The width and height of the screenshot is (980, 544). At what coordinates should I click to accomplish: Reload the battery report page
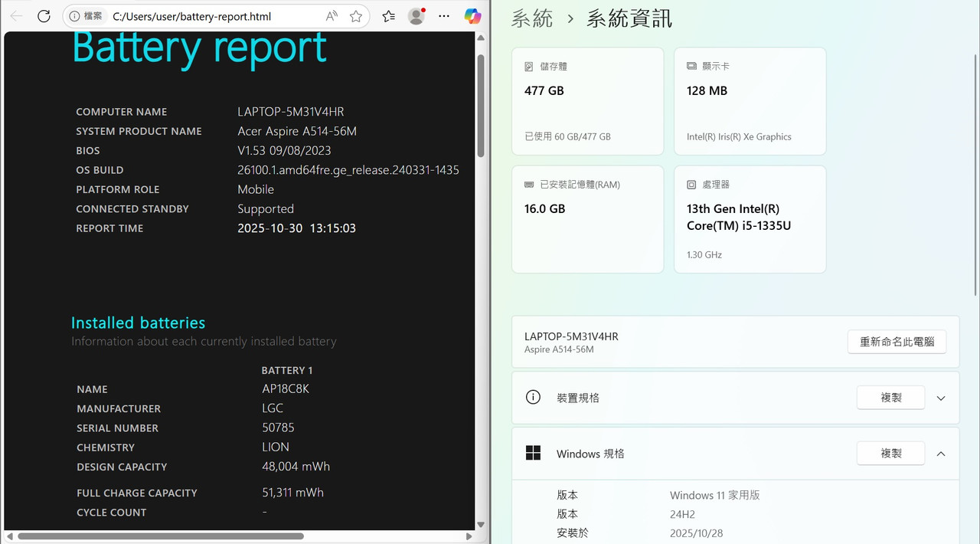pos(44,16)
